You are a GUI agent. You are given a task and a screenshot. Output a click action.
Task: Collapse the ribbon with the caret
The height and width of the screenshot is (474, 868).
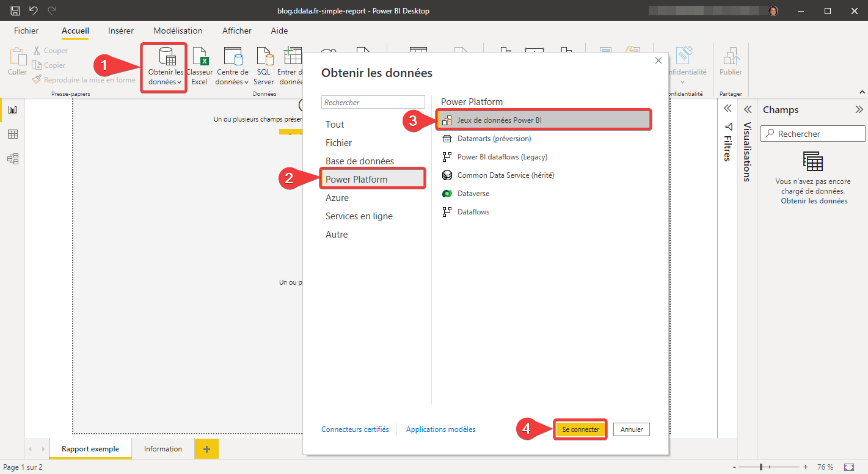[x=862, y=92]
